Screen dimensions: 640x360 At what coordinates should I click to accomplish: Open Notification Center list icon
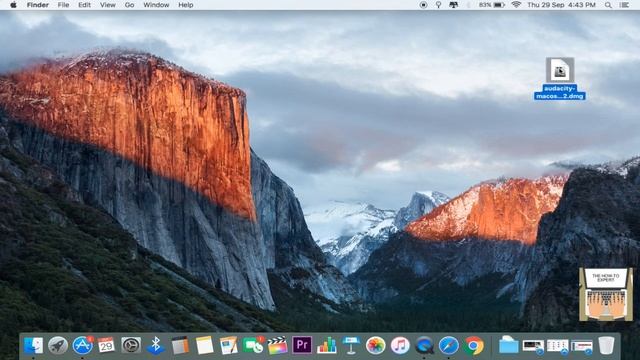(x=624, y=5)
